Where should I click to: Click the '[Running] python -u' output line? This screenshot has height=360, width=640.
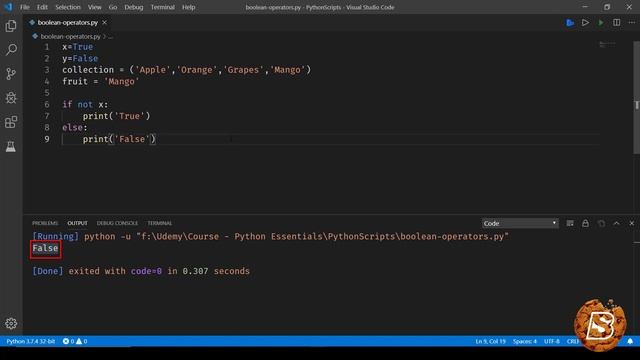(270, 237)
